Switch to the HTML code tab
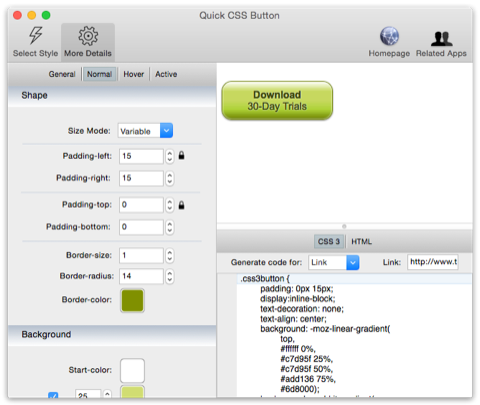 [x=361, y=241]
